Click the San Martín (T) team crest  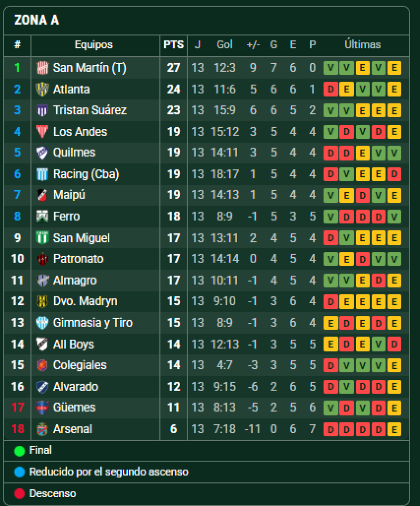(x=42, y=68)
